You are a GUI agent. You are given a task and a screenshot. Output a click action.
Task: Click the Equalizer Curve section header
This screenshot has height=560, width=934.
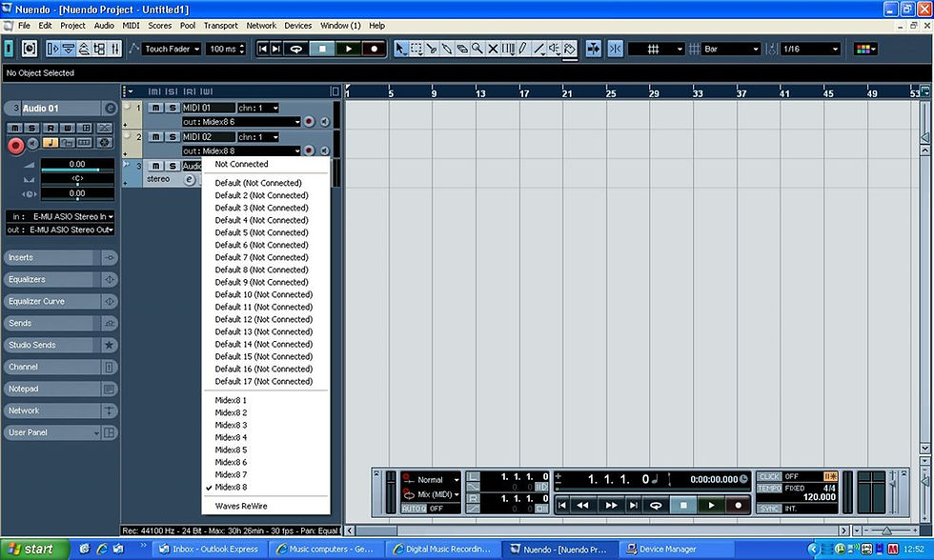tap(51, 302)
